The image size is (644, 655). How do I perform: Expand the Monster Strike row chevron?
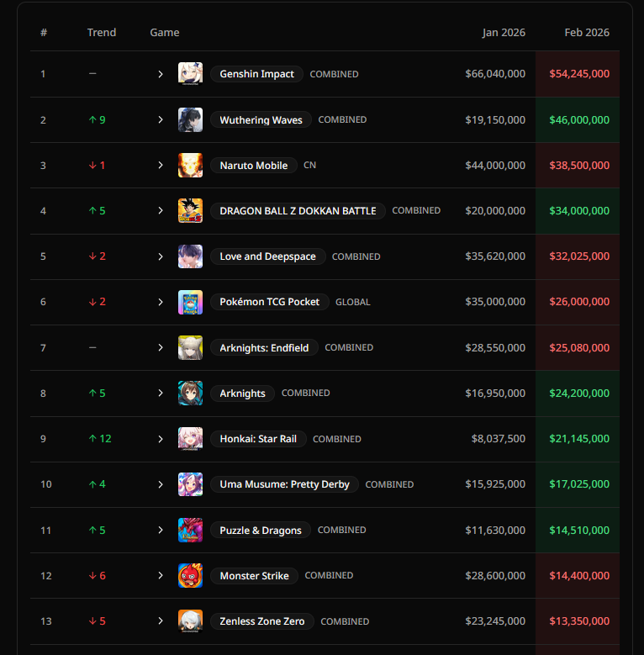pos(161,576)
